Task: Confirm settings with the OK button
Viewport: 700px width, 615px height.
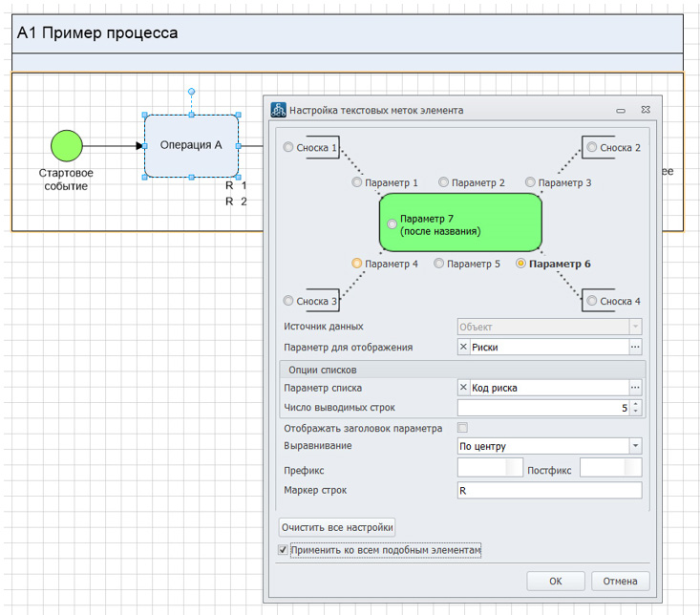Action: [555, 581]
